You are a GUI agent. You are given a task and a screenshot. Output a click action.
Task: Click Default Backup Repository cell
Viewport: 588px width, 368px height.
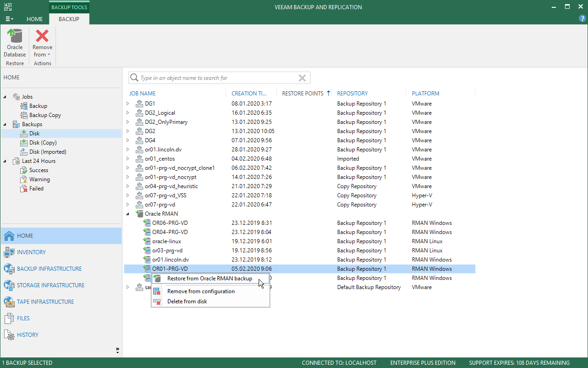pos(369,287)
